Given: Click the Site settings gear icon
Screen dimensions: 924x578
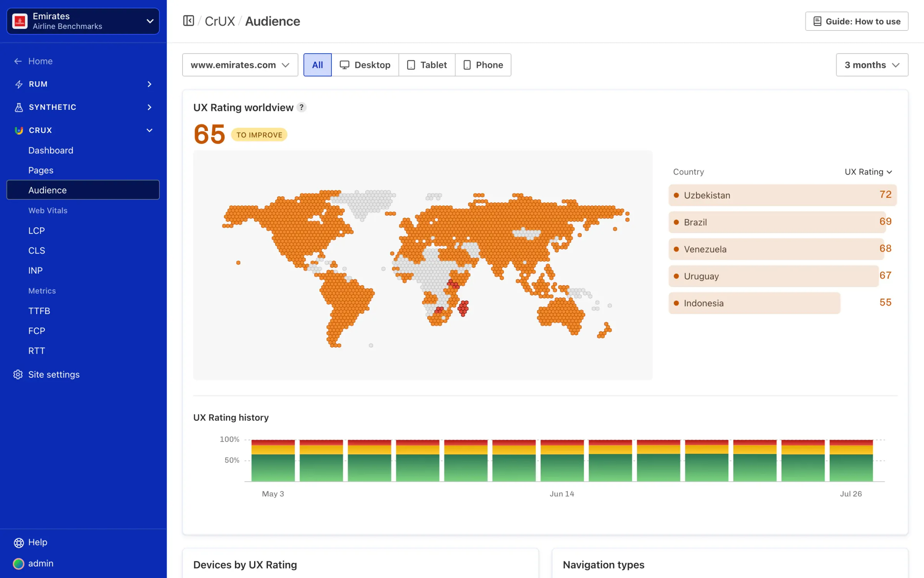Looking at the screenshot, I should pos(18,375).
